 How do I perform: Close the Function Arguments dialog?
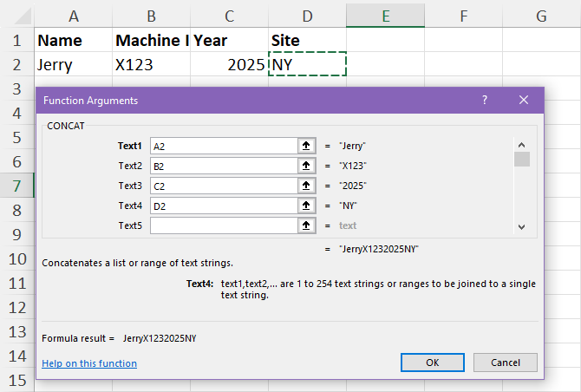[524, 100]
